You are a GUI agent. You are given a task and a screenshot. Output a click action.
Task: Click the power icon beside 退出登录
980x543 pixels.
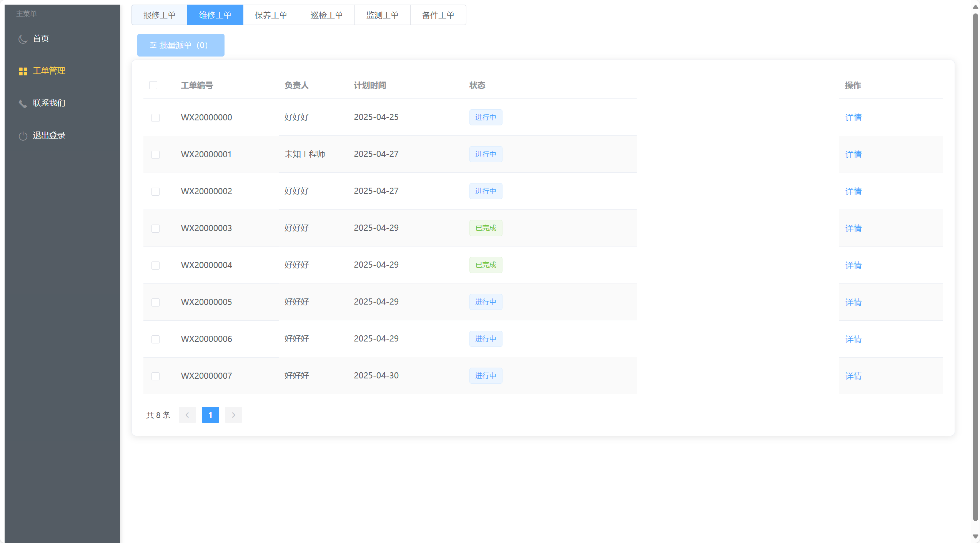coord(23,136)
